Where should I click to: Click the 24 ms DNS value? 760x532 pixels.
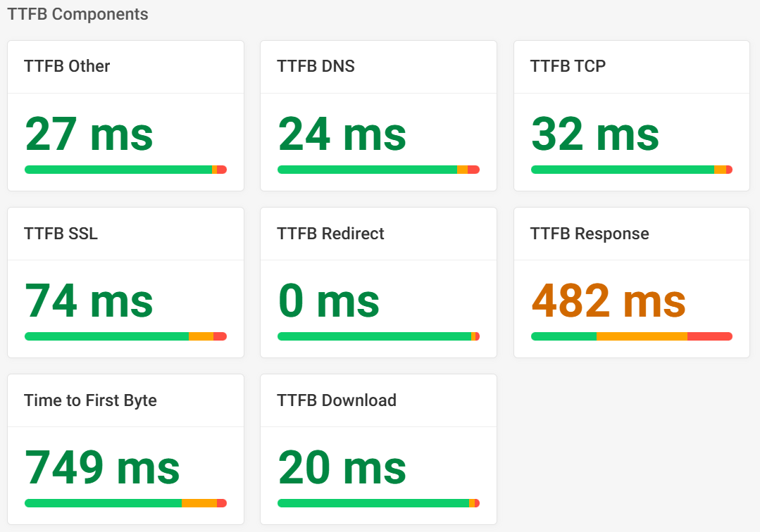342,134
